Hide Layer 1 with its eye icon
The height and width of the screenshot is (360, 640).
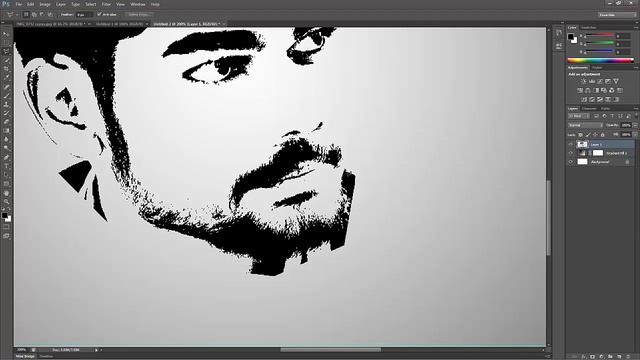(x=571, y=144)
